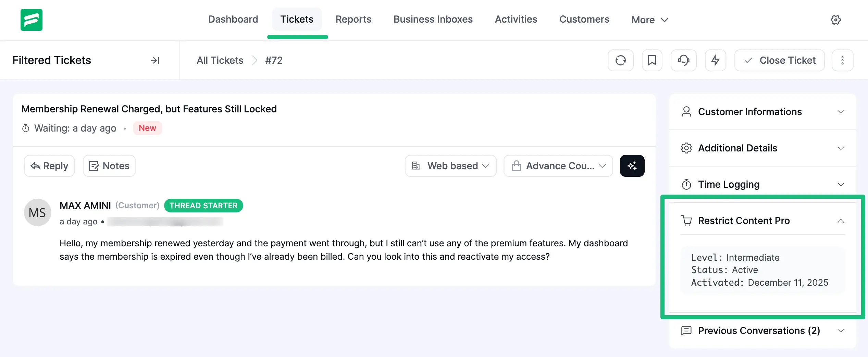The width and height of the screenshot is (868, 357).
Task: Open the Advance Cou... product dropdown
Action: tap(558, 165)
